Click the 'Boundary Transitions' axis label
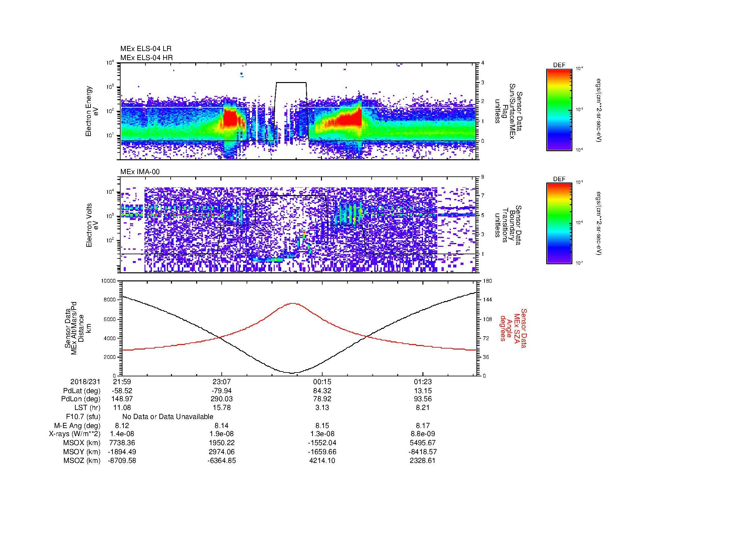This screenshot has width=756, height=534. click(508, 225)
